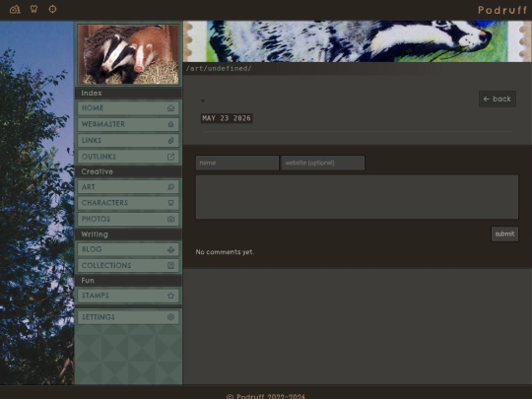This screenshot has height=399, width=532.
Task: Click the house icon on the HOME row
Action: click(170, 108)
